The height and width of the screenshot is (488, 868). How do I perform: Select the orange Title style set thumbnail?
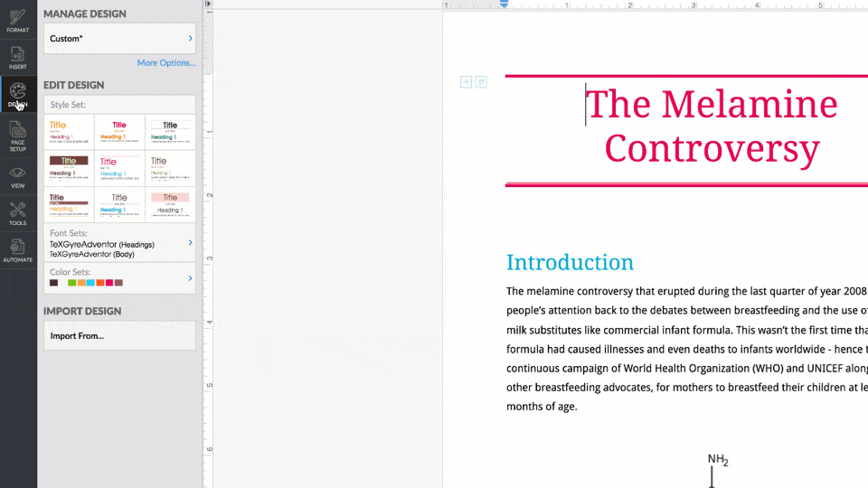(69, 132)
